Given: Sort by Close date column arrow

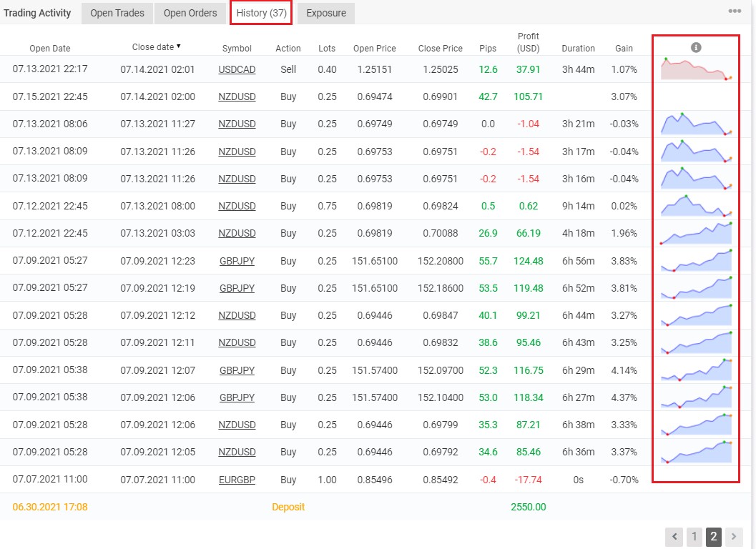Looking at the screenshot, I should pyautogui.click(x=178, y=46).
